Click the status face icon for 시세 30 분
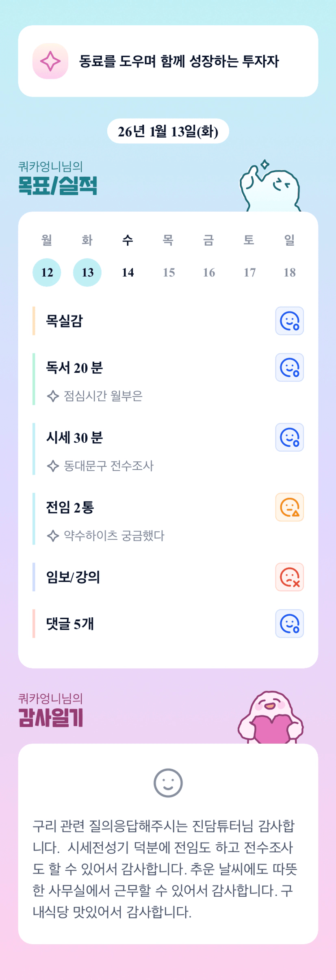This screenshot has width=336, height=980. 289,437
